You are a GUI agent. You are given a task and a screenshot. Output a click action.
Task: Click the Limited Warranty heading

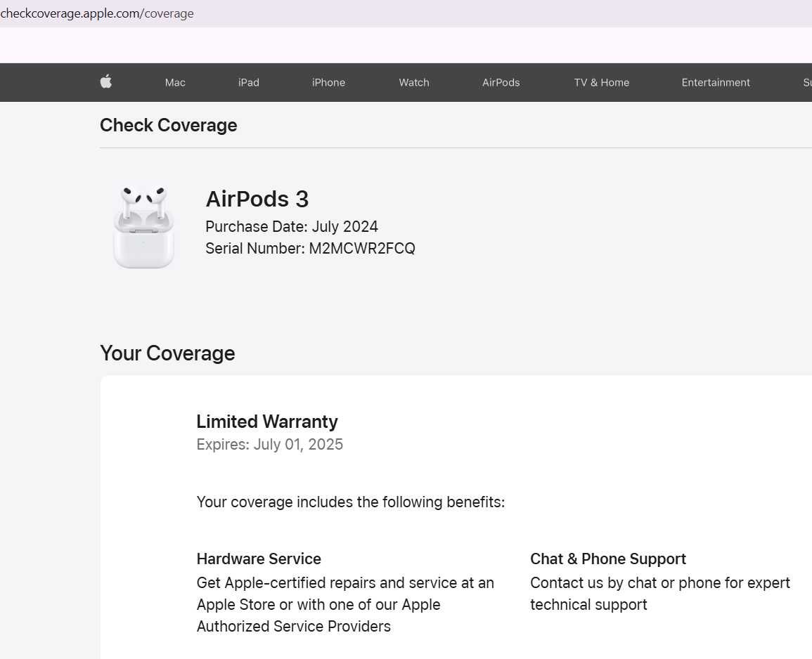pos(266,422)
